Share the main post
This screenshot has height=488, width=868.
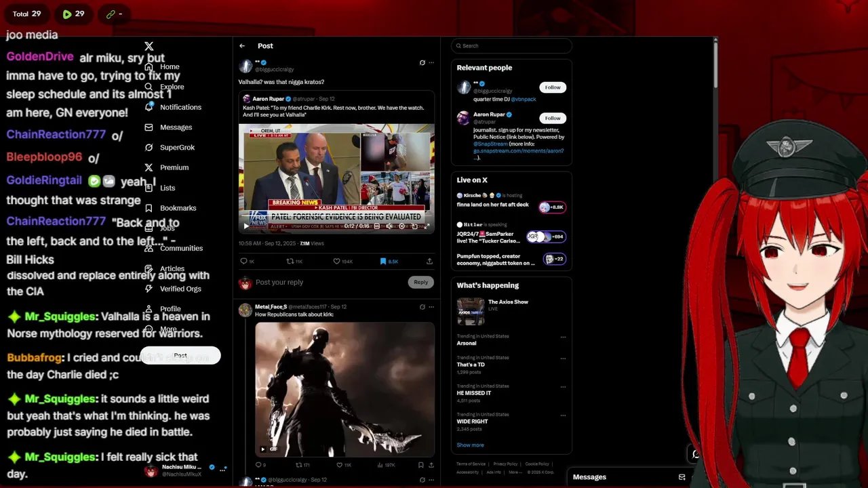pyautogui.click(x=429, y=261)
